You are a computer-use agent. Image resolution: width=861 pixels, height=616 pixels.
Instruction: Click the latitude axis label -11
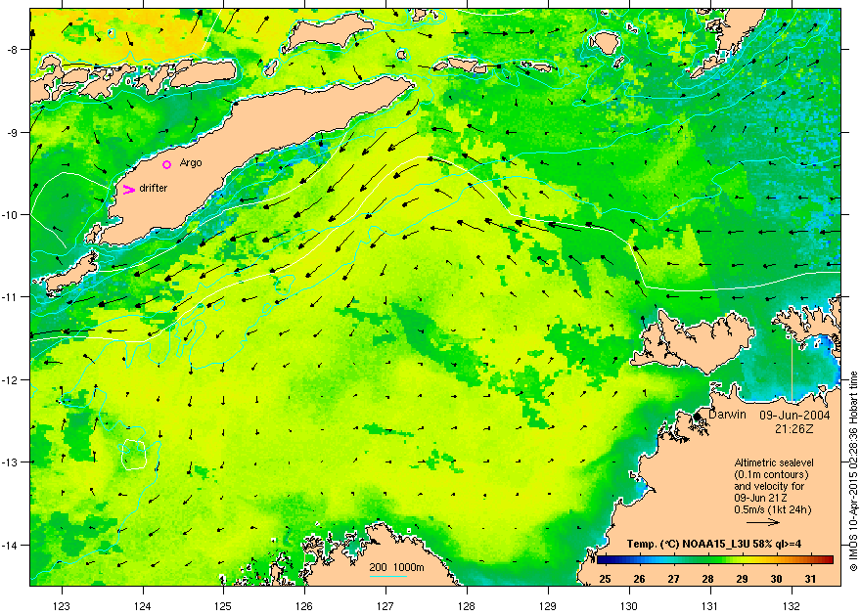10,296
